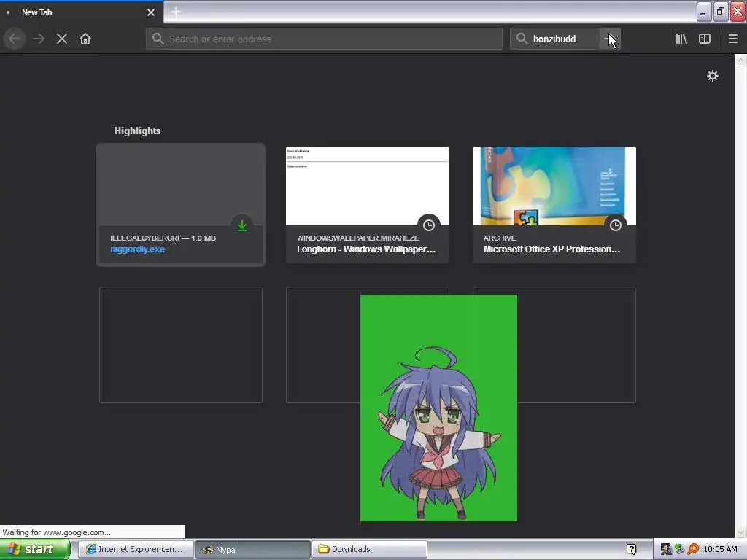
Task: Open the Microsoft Office XP Profession highlight
Action: (x=554, y=205)
